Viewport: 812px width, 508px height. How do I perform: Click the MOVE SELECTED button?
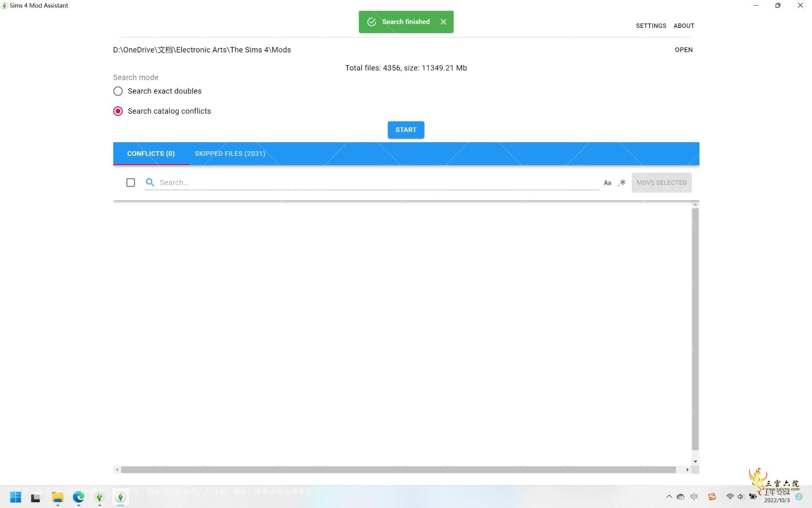(661, 183)
